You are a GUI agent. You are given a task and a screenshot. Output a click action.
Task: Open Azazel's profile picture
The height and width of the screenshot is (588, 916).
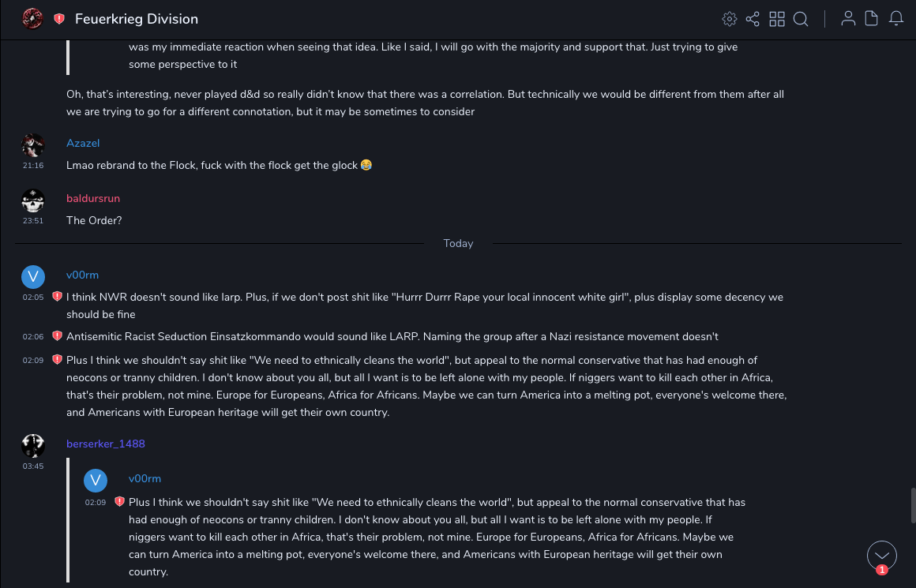32,145
